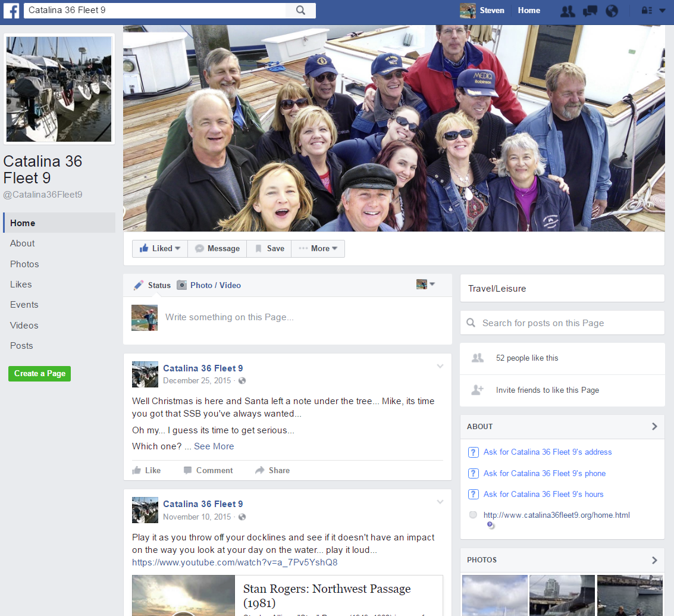Select the Photo / Video composer tab
This screenshot has height=616, width=674.
pyautogui.click(x=209, y=285)
